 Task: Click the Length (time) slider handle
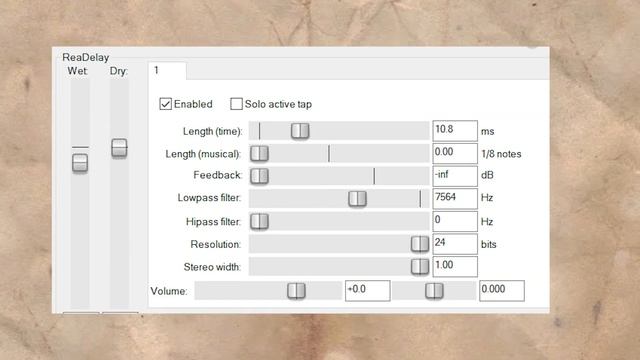[300, 131]
